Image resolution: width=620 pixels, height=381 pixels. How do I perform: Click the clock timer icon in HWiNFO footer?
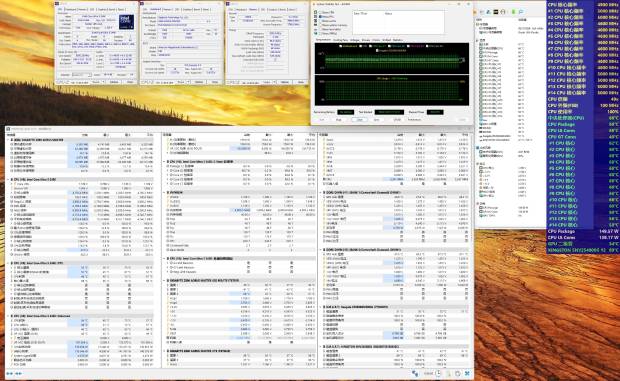tap(439, 373)
